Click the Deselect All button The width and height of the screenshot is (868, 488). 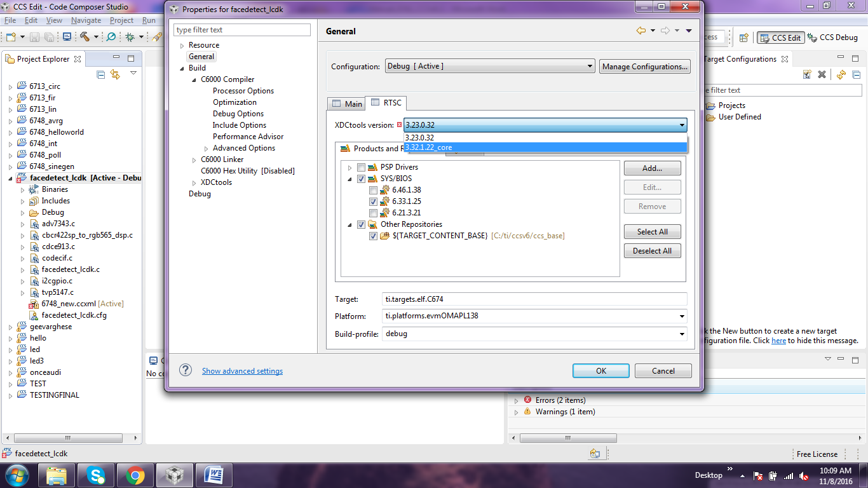click(x=653, y=251)
